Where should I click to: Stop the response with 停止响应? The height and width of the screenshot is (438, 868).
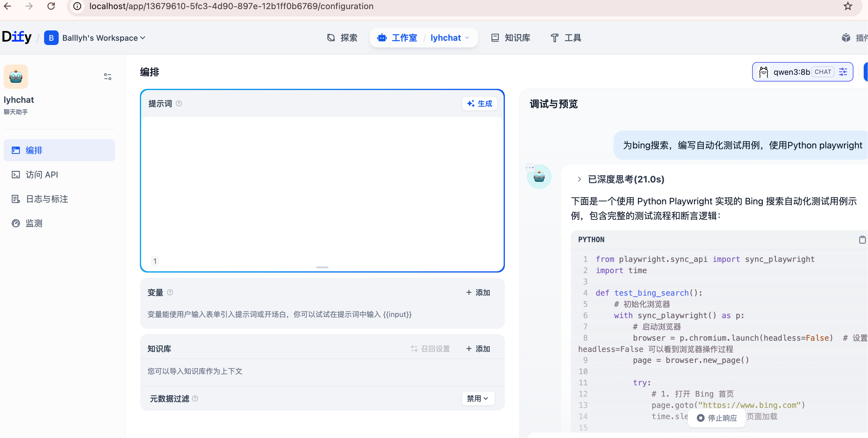point(717,418)
